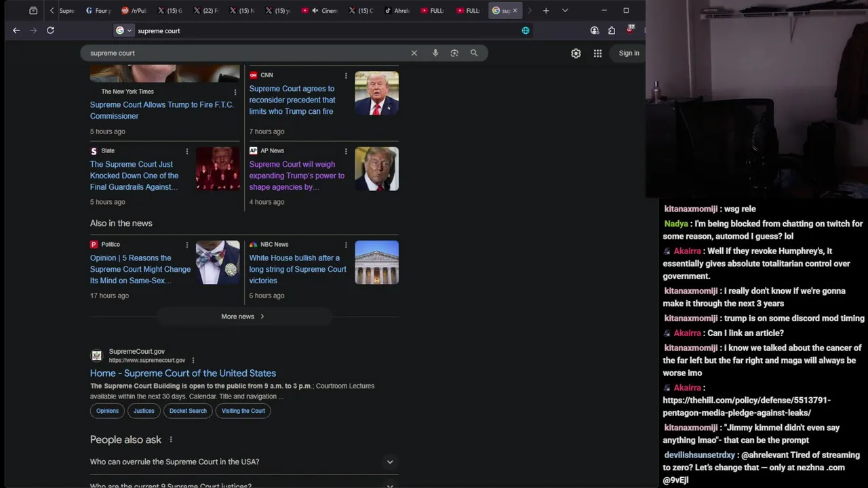Open the browser extensions puzzle icon

point(612,30)
